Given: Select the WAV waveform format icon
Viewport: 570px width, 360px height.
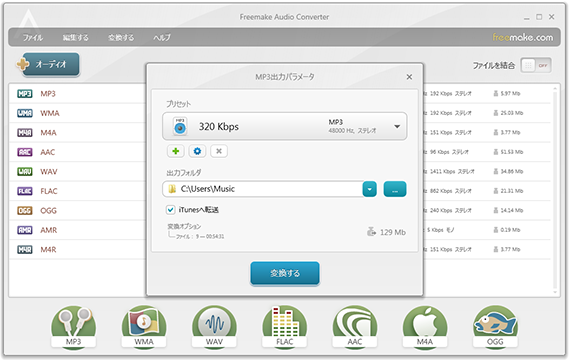Looking at the screenshot, I should click(x=214, y=327).
